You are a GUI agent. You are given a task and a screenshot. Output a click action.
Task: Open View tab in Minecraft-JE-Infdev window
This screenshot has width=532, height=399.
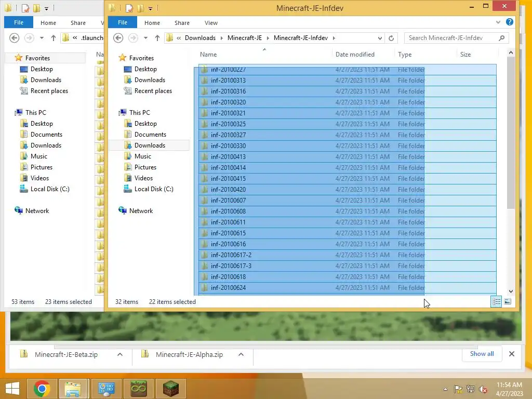coord(211,23)
